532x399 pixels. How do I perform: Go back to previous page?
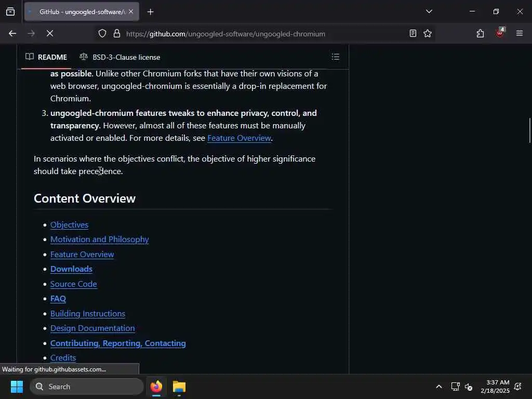(12, 34)
